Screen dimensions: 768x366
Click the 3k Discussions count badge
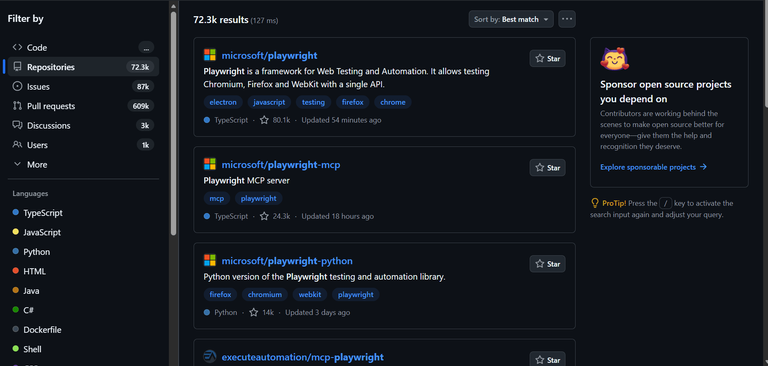click(145, 126)
